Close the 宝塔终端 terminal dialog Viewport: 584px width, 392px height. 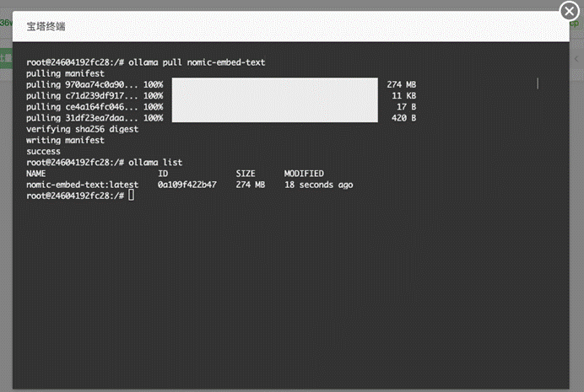coord(569,11)
